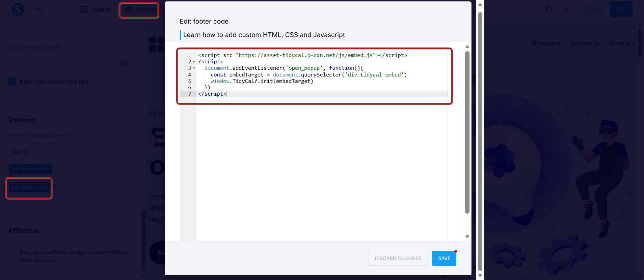Click the code editor vertical scrollbar thumb
The width and height of the screenshot is (644, 280).
pos(467,132)
